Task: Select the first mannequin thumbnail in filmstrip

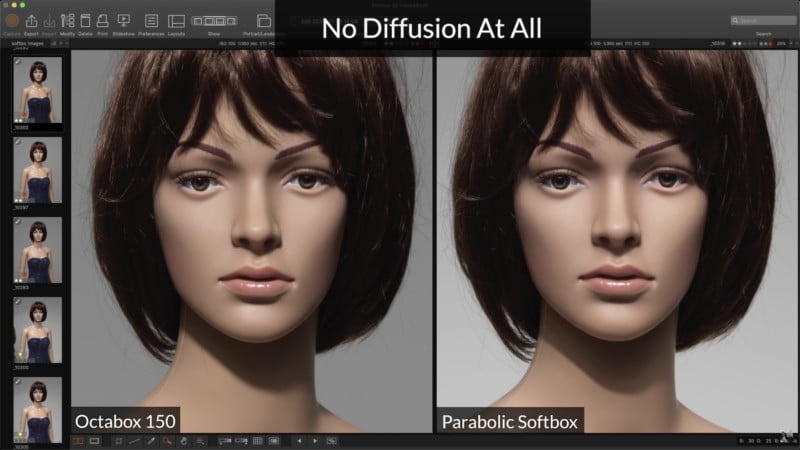Action: point(38,88)
